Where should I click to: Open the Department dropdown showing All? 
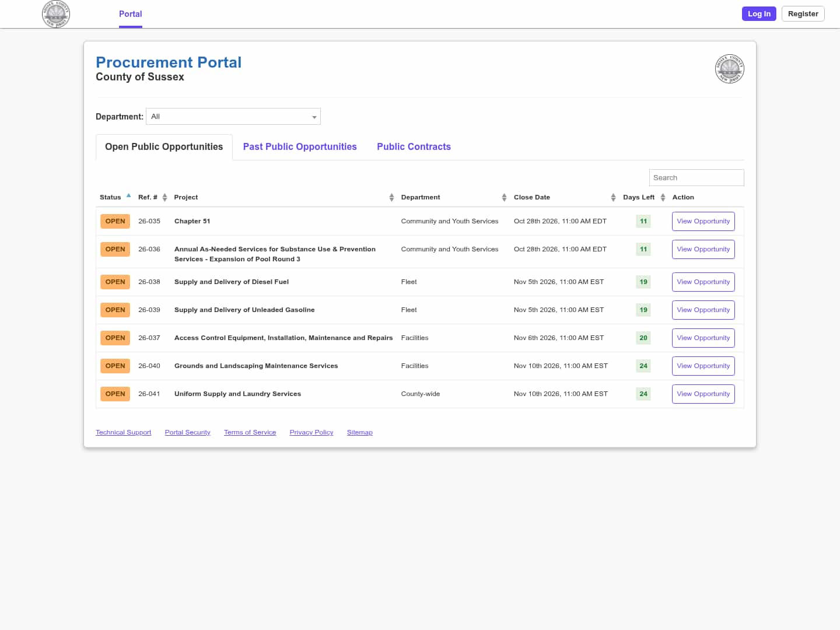click(x=233, y=117)
